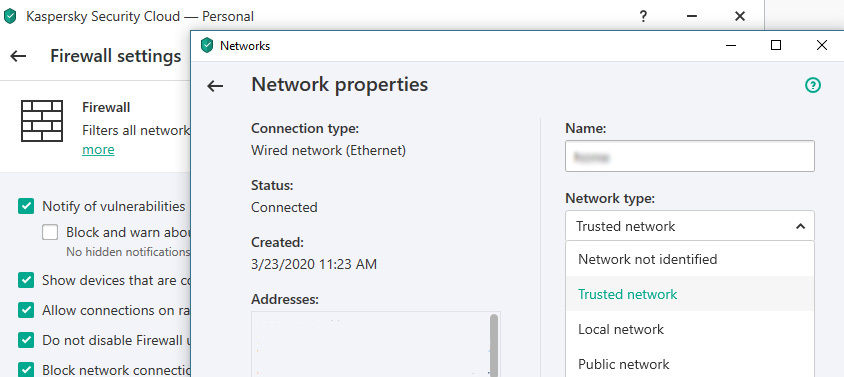Maximize the Networks window
The height and width of the screenshot is (377, 844).
click(776, 45)
